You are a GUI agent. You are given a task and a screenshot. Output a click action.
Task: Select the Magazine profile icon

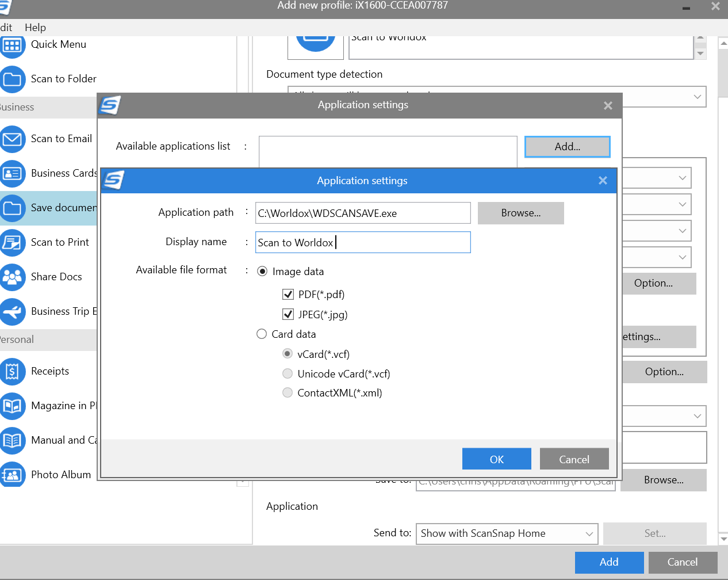coord(12,406)
